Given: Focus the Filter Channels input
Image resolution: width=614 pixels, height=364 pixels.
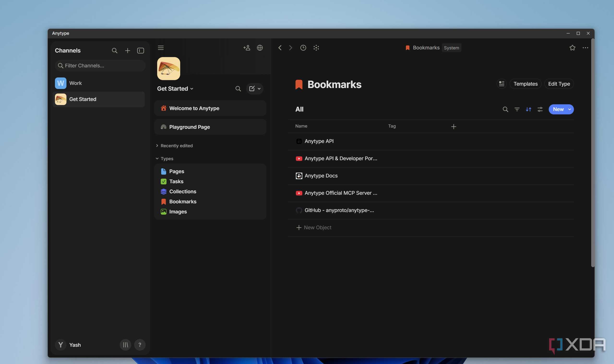Looking at the screenshot, I should tap(100, 65).
